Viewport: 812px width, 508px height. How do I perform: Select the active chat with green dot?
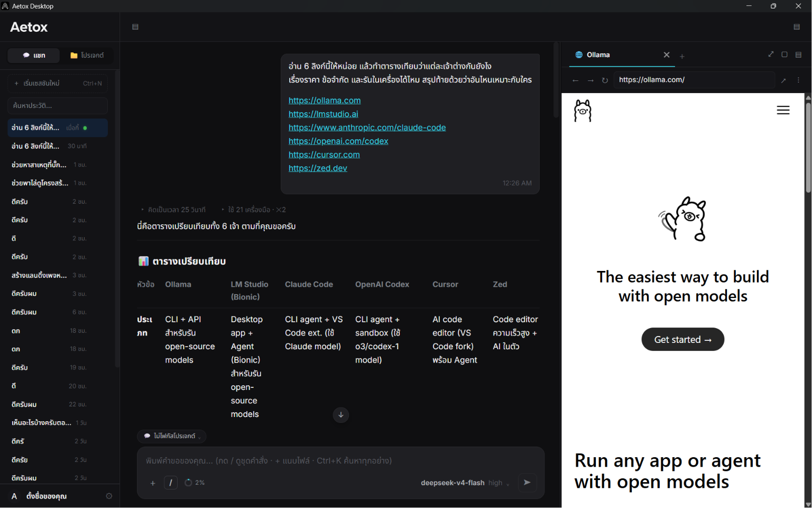pyautogui.click(x=58, y=128)
